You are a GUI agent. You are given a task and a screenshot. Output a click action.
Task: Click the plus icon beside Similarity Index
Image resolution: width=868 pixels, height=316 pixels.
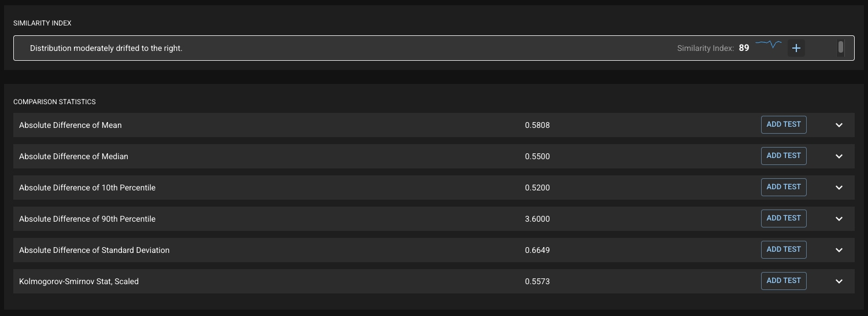point(796,48)
